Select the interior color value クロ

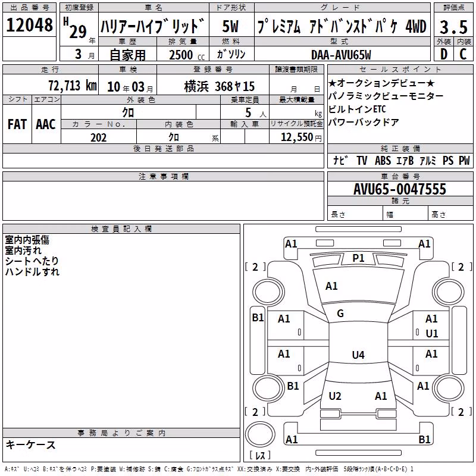tap(174, 137)
